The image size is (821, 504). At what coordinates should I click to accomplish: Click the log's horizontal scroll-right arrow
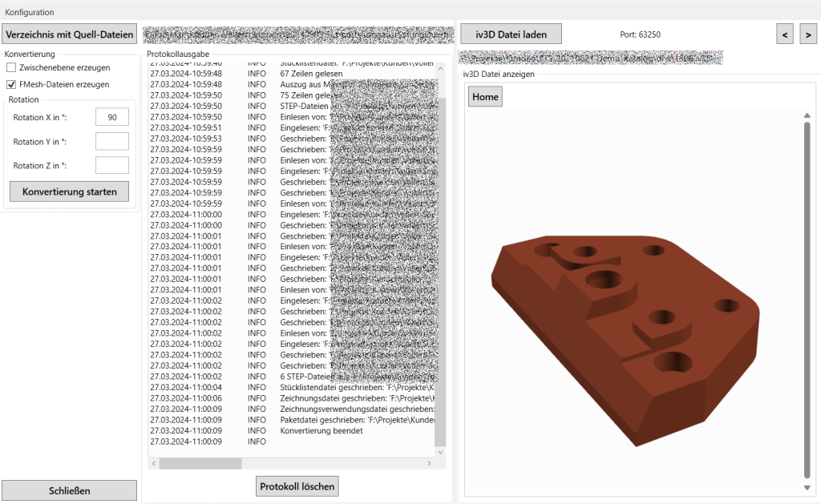pyautogui.click(x=429, y=463)
